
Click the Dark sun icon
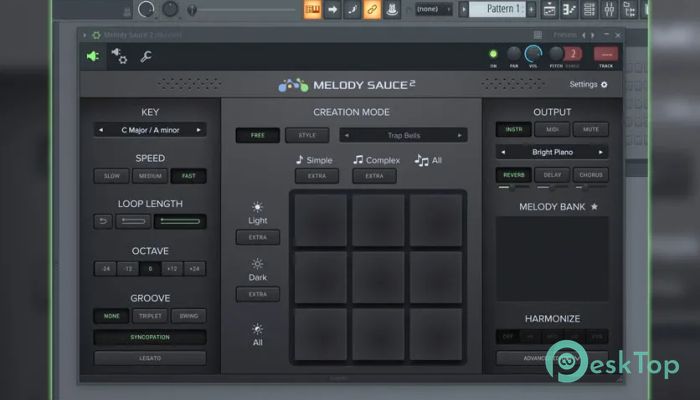[x=258, y=264]
